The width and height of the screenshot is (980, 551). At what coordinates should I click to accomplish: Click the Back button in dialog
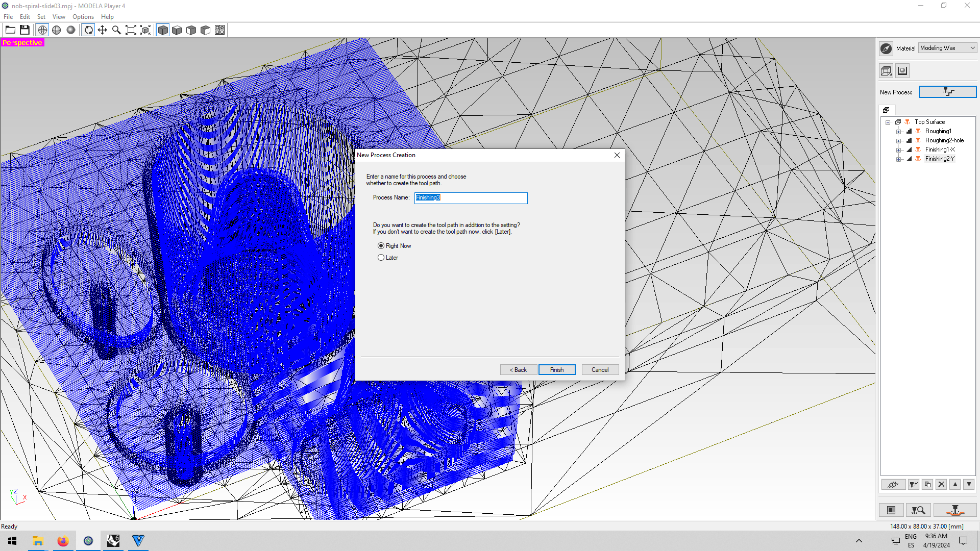click(519, 370)
